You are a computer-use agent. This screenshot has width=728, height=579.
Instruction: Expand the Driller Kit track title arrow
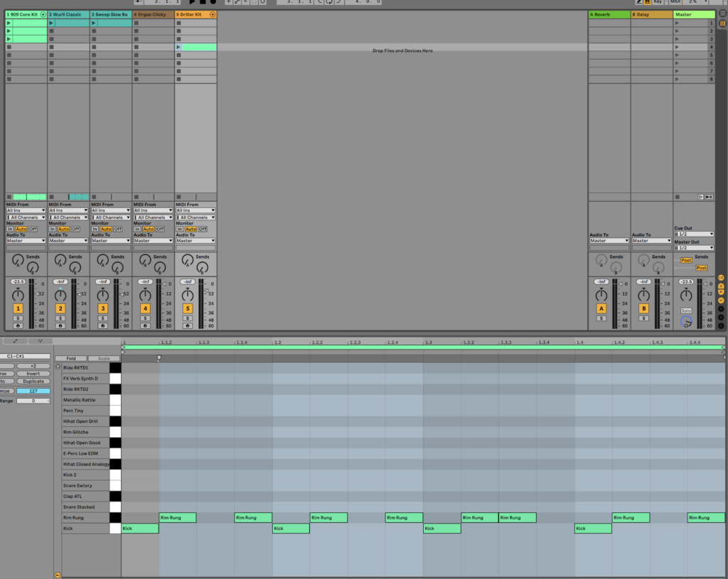tap(213, 14)
